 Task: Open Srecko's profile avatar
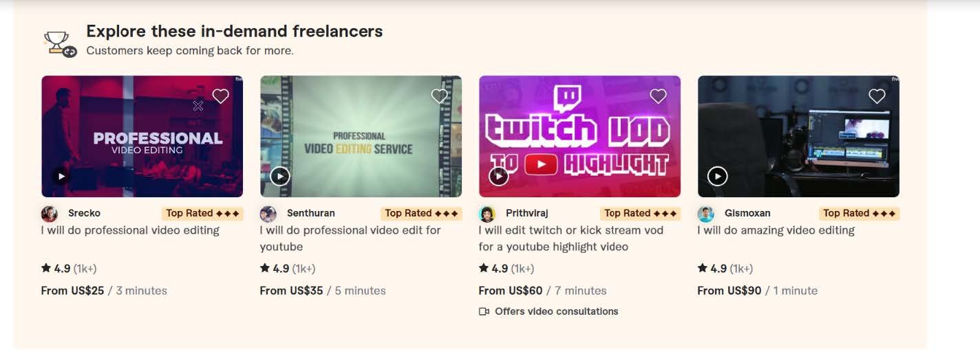click(x=50, y=214)
